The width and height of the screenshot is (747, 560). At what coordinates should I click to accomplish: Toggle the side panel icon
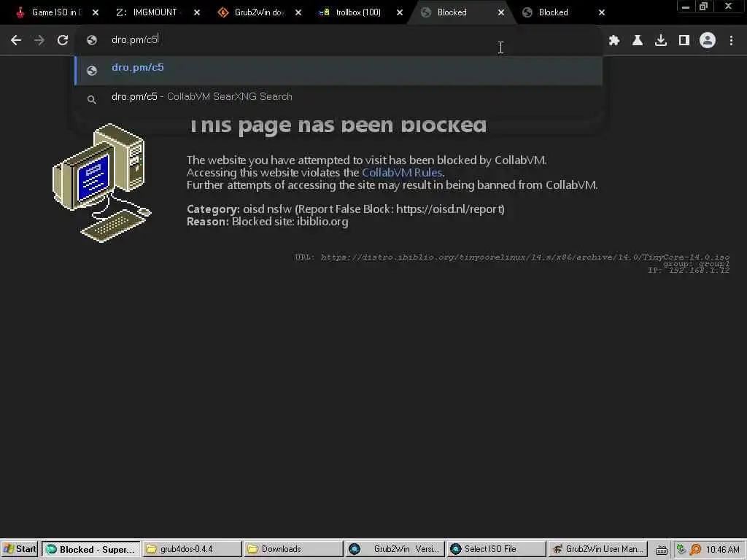(x=684, y=41)
